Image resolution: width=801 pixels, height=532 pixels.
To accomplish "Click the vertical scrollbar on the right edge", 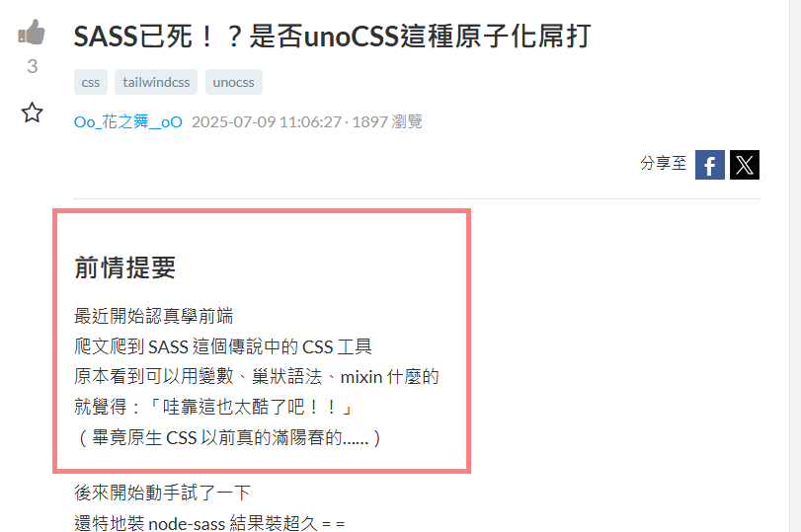I will [795, 266].
